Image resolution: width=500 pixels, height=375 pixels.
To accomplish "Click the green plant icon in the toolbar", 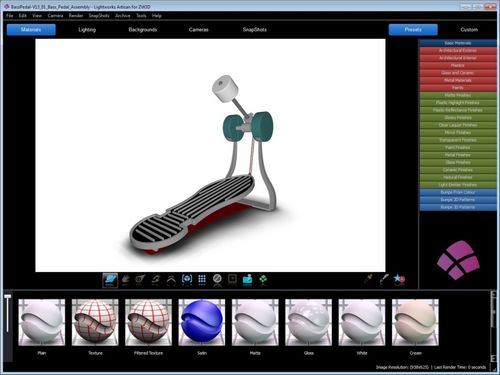I will (263, 280).
